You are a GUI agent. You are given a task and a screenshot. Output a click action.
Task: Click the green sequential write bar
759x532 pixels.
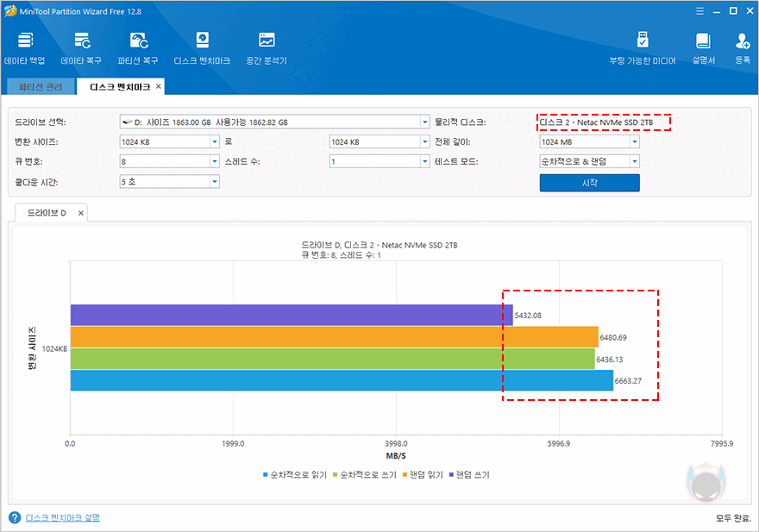333,359
